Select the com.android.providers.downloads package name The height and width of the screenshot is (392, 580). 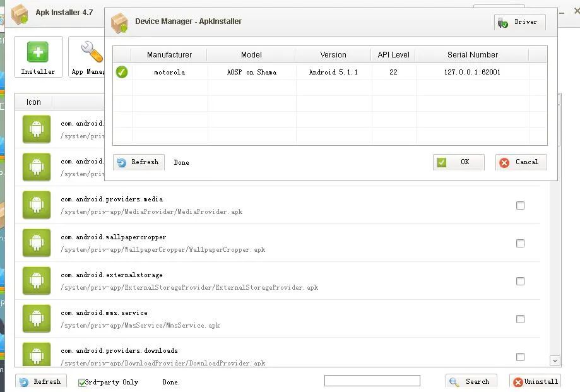pos(119,350)
